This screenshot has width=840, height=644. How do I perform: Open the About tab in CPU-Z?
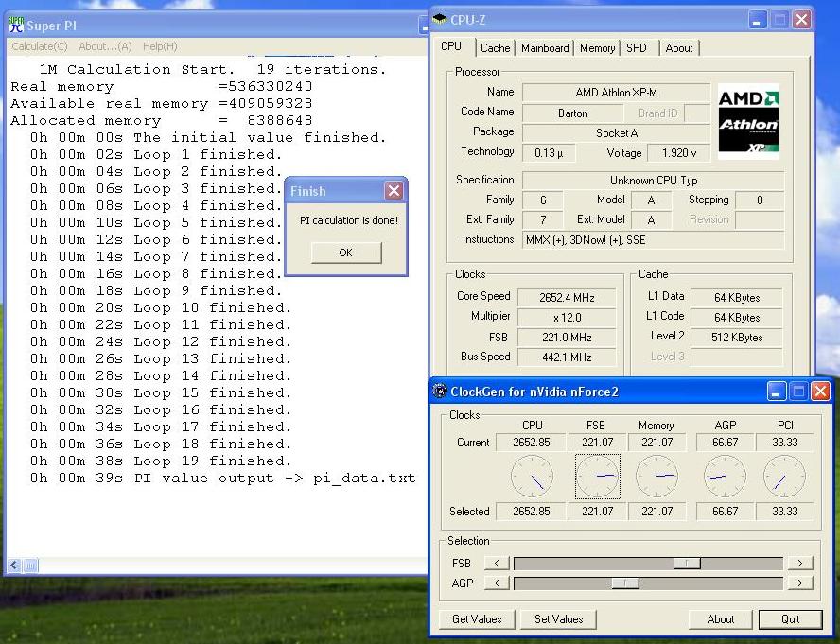click(x=679, y=47)
